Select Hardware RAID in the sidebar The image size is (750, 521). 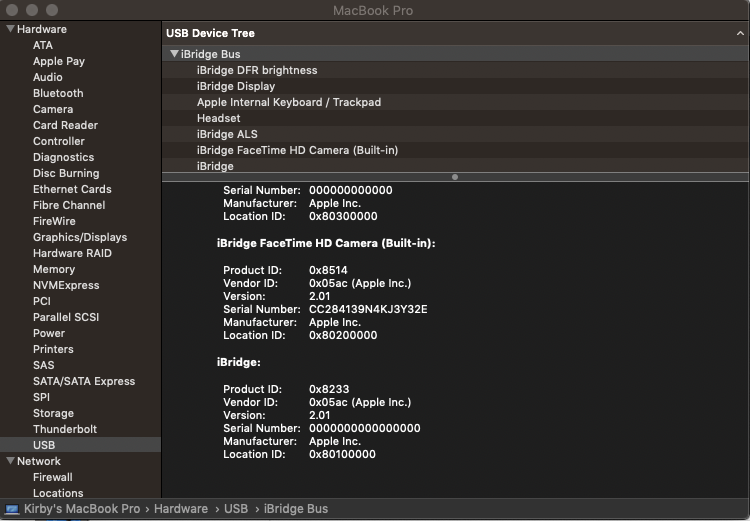tap(72, 253)
